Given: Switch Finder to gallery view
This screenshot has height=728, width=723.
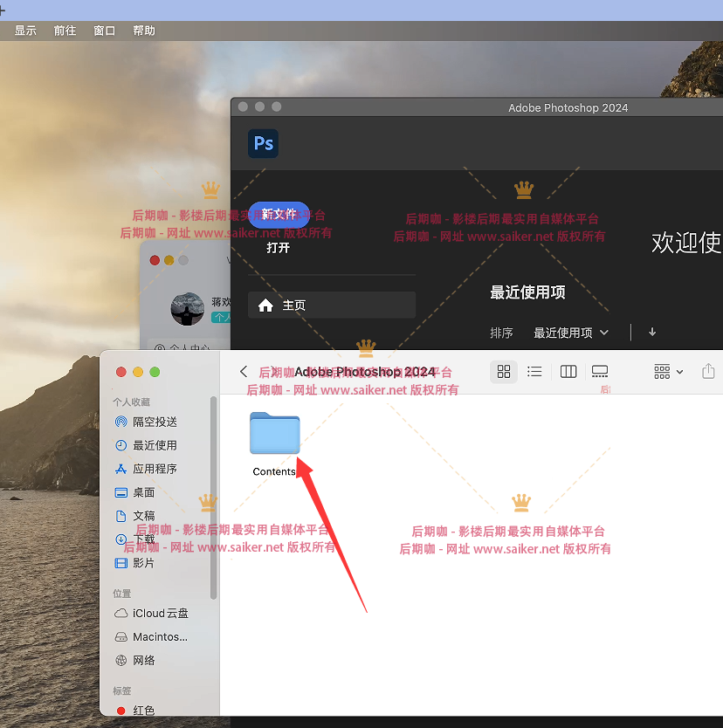Looking at the screenshot, I should 600,372.
